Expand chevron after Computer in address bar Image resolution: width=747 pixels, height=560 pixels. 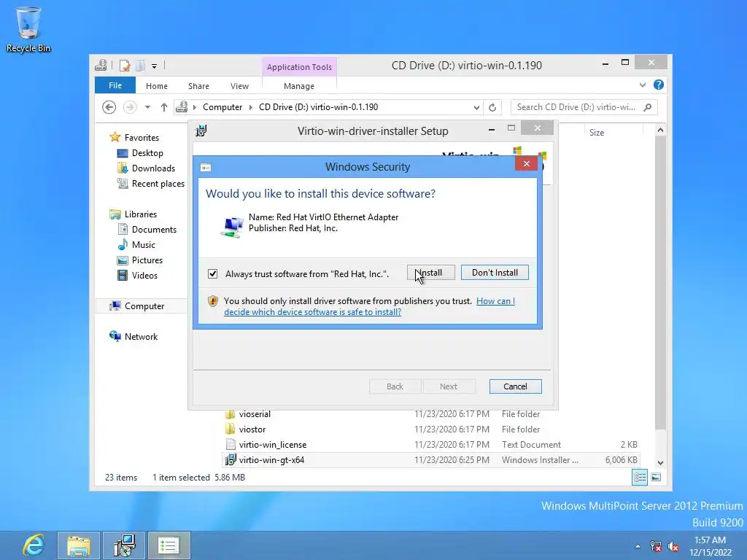tap(251, 107)
